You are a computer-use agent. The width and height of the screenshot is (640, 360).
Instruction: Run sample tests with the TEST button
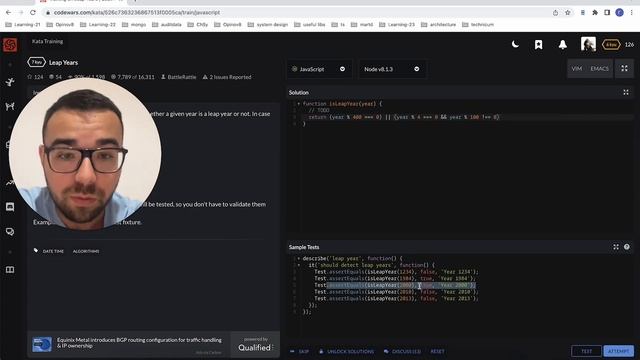(x=586, y=351)
